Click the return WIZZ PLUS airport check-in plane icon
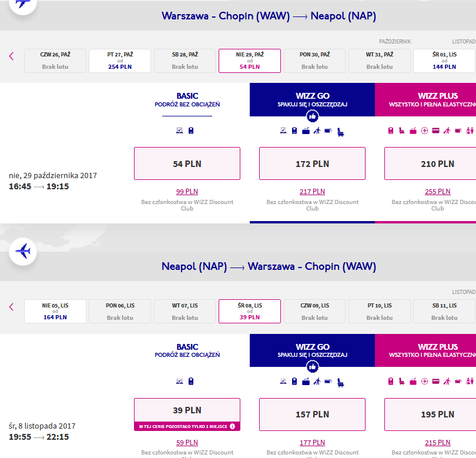Screen dimensions: 476x458 424,381
